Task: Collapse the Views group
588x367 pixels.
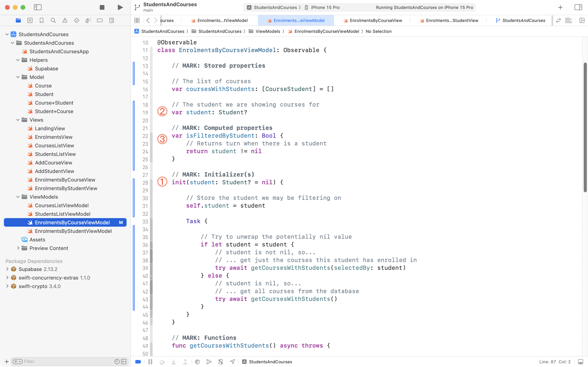Action: click(x=17, y=120)
